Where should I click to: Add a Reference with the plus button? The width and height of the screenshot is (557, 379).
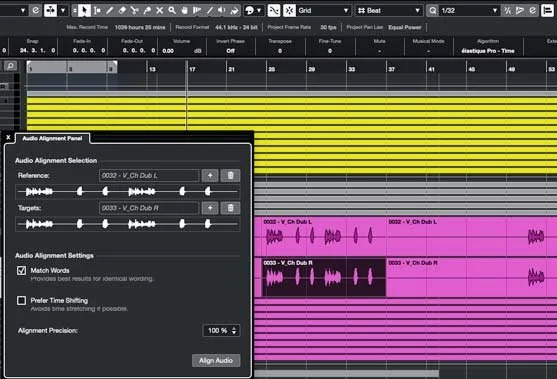210,175
